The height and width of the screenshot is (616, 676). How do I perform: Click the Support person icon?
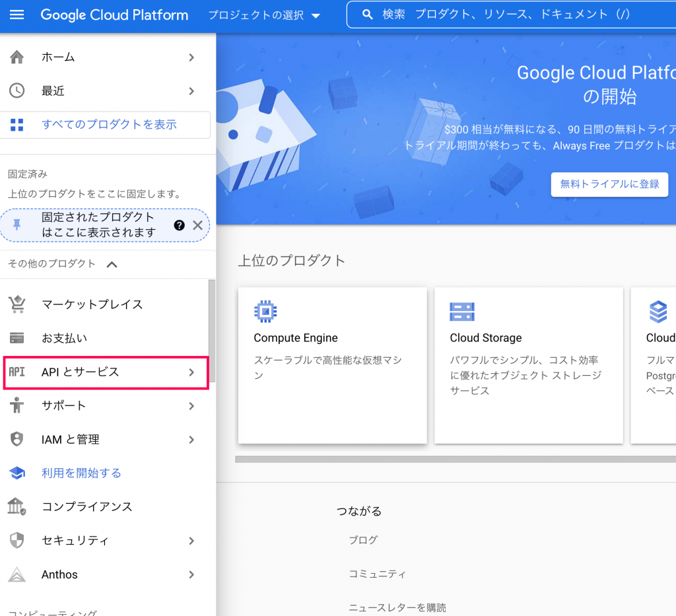coord(17,405)
